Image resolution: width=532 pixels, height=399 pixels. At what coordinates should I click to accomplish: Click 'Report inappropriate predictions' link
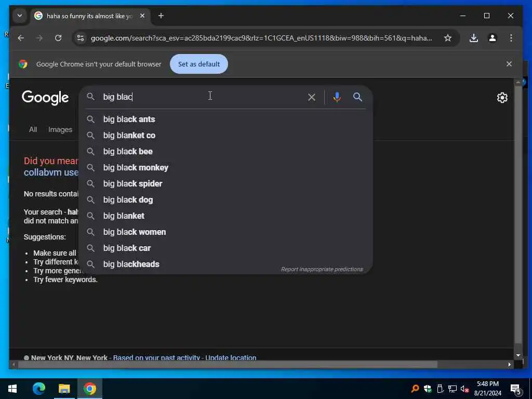point(322,270)
